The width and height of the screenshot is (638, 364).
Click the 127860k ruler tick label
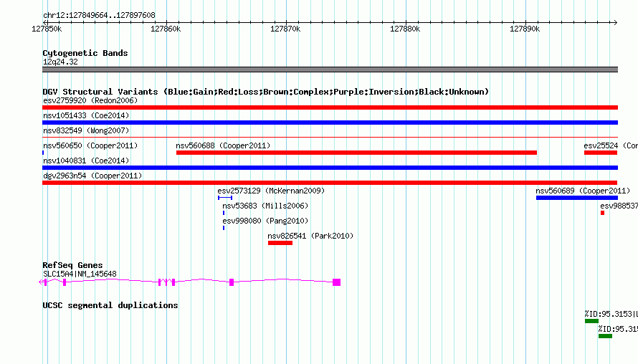click(166, 29)
